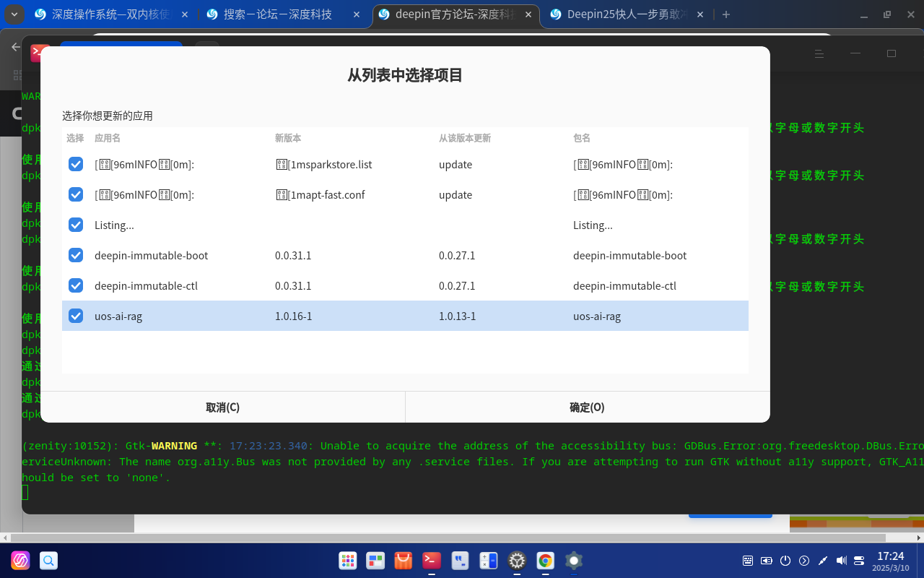Select the deepin官方论坛 browser tab
The image size is (924, 578).
456,14
